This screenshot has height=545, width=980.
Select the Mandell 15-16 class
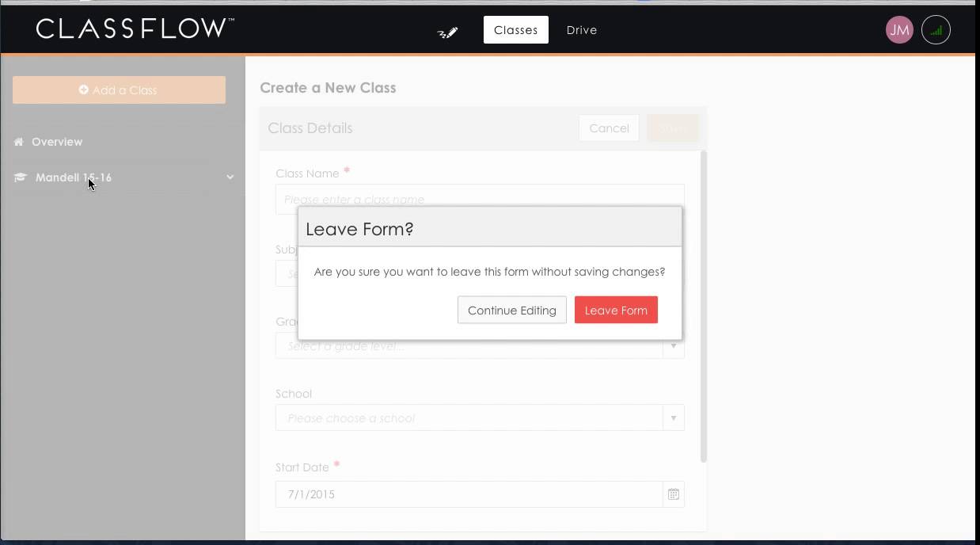pos(74,177)
